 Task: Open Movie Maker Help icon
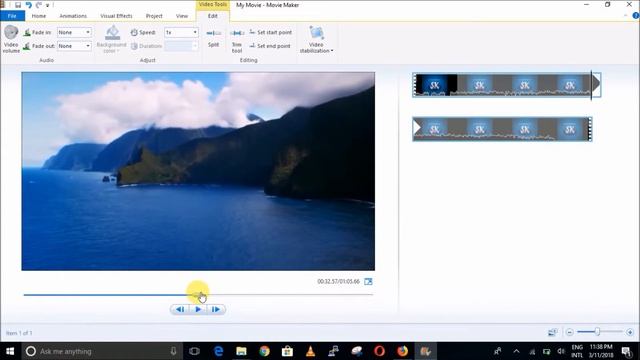click(636, 16)
